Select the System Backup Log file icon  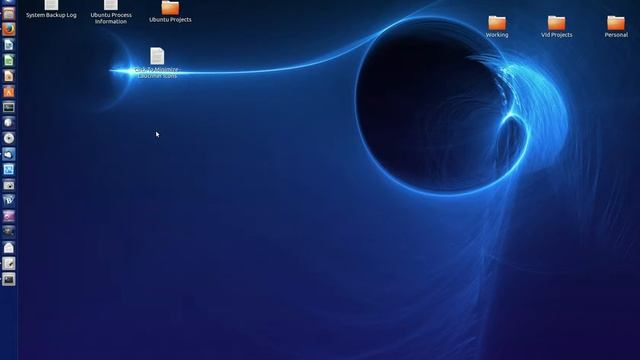click(51, 4)
